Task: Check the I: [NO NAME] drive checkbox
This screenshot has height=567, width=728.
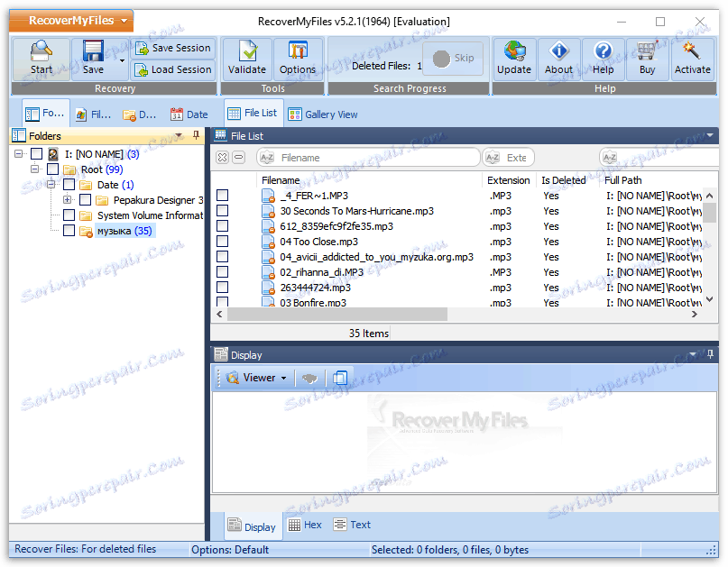Action: pos(37,153)
